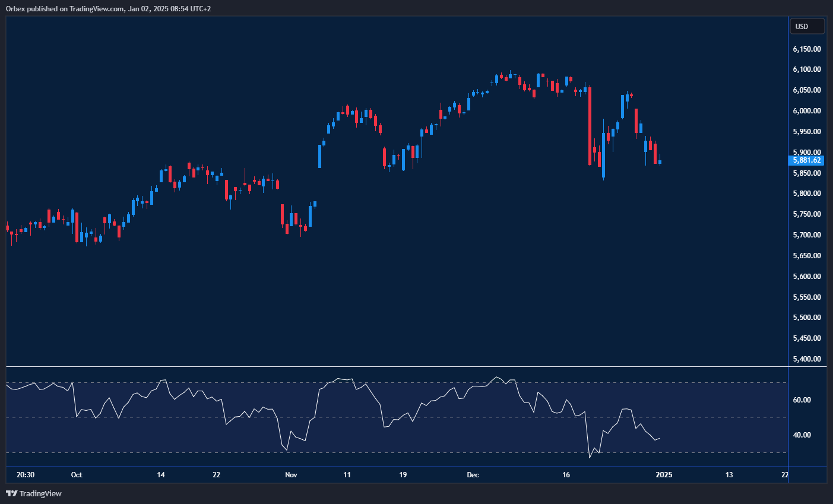Screen dimensions: 833x504
Task: Select the Oct marker on time axis
Action: tap(77, 475)
